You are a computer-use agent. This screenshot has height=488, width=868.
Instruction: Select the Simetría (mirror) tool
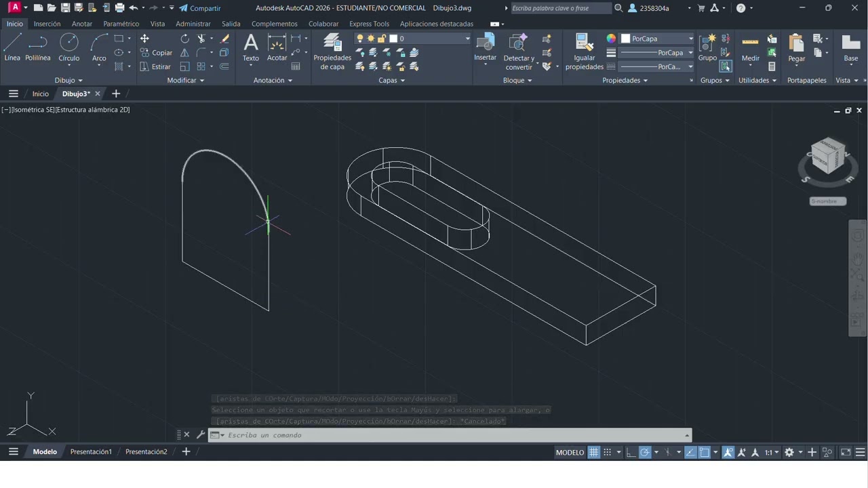184,53
